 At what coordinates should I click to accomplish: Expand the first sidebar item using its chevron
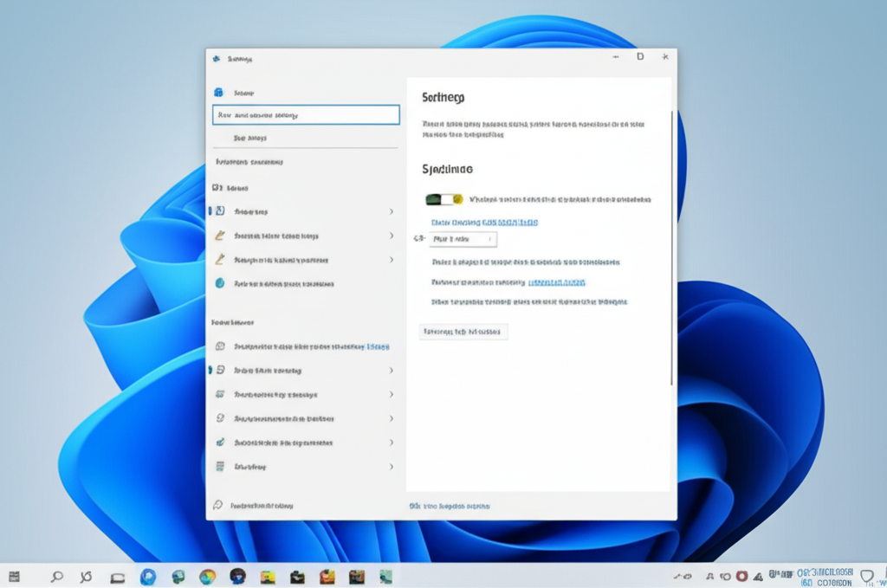tap(391, 211)
